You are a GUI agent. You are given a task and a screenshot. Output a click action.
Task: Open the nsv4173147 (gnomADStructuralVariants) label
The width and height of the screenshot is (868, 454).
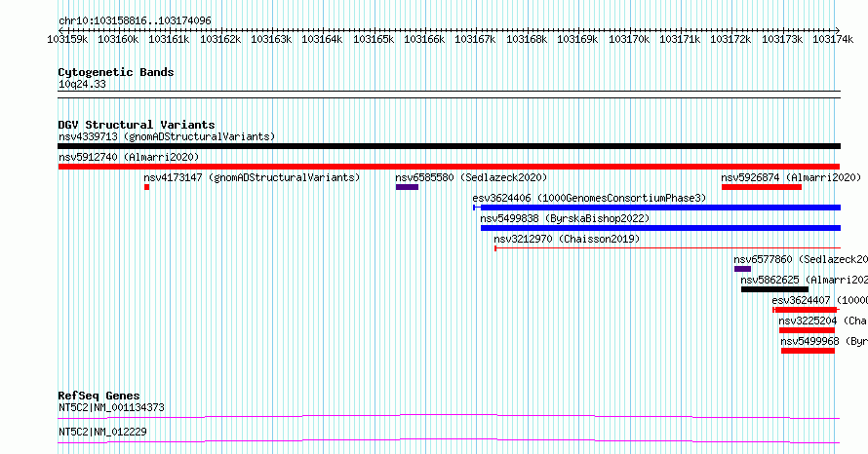coord(252,177)
